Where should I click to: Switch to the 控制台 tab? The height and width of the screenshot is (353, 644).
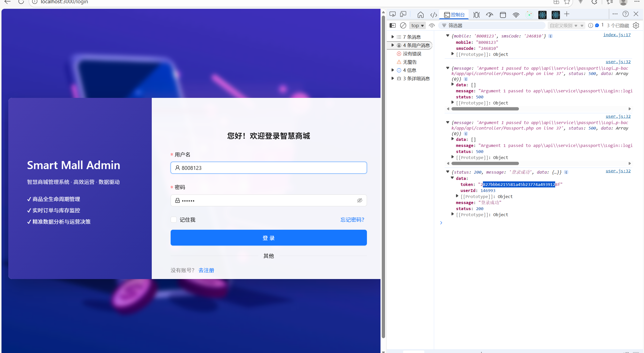pos(454,15)
